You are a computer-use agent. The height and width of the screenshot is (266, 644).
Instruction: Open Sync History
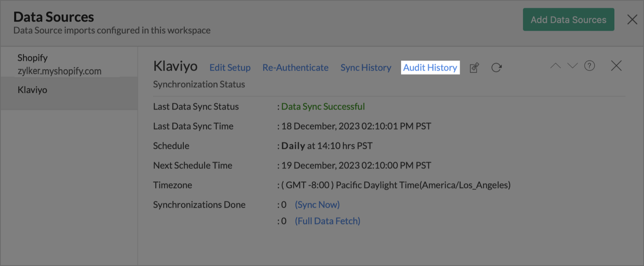[x=366, y=68]
